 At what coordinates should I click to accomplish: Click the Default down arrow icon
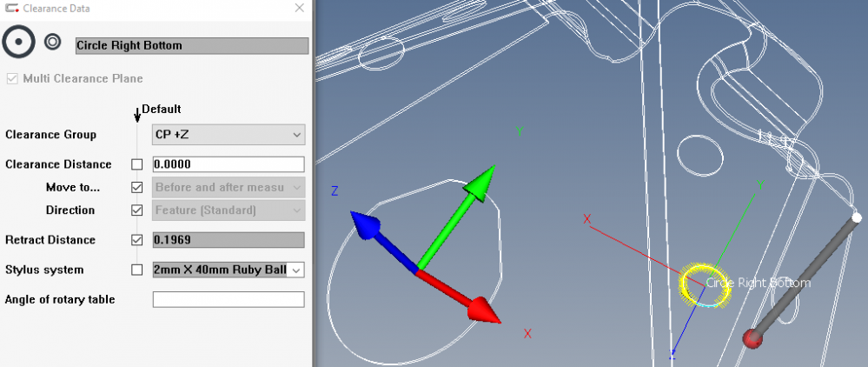pos(137,114)
